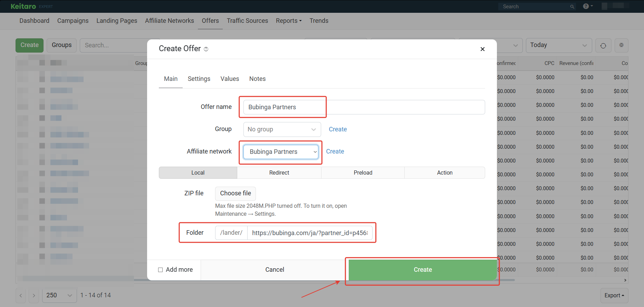This screenshot has height=307, width=644.
Task: Select the Local offer type
Action: [x=198, y=173]
